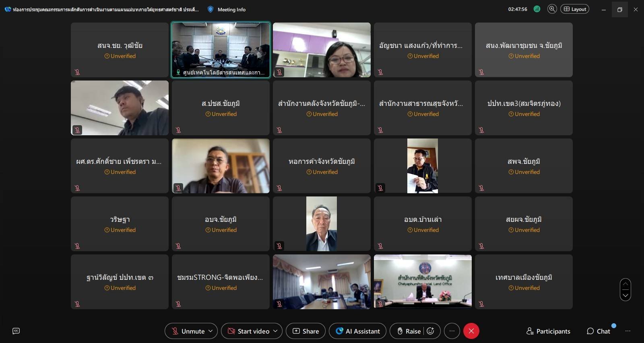Image resolution: width=644 pixels, height=343 pixels.
Task: Open the reactions smiley icon
Action: 430,331
